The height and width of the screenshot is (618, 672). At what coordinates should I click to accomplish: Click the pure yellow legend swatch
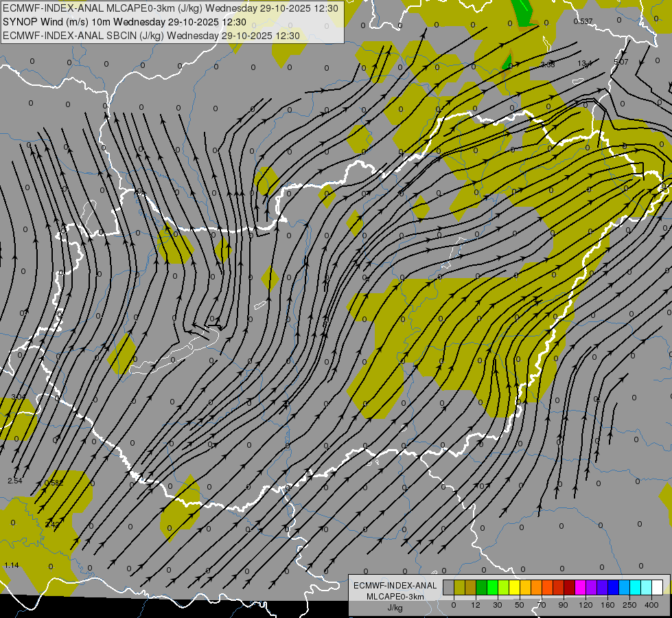tap(515, 587)
